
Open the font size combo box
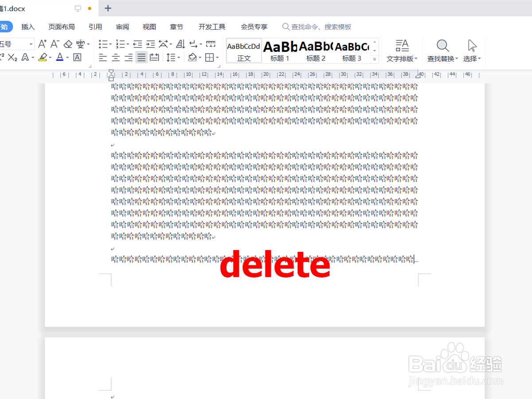tap(16, 44)
